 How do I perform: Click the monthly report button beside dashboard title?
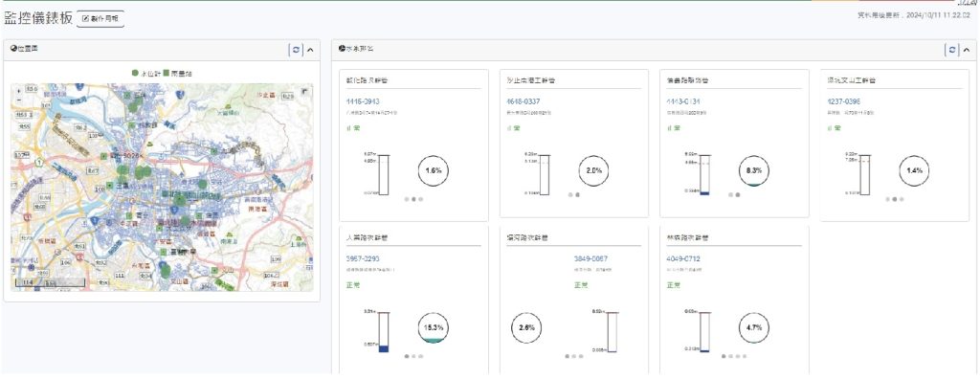[100, 19]
